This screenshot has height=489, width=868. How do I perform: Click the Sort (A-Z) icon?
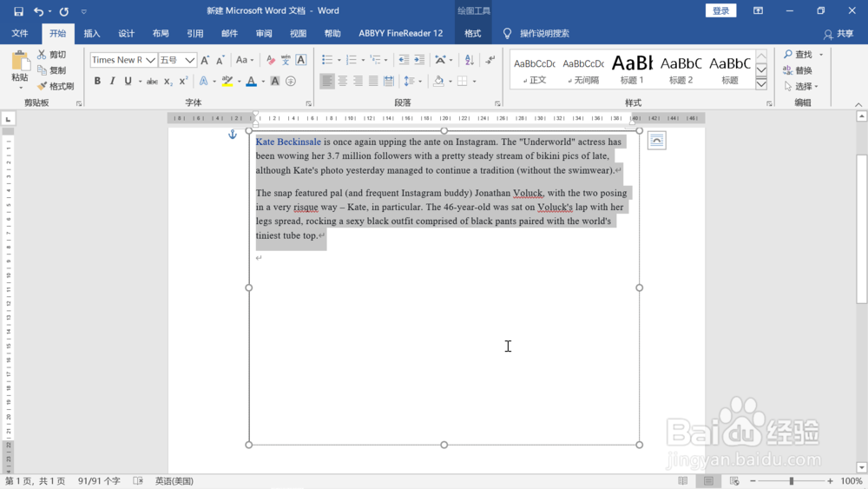(470, 60)
